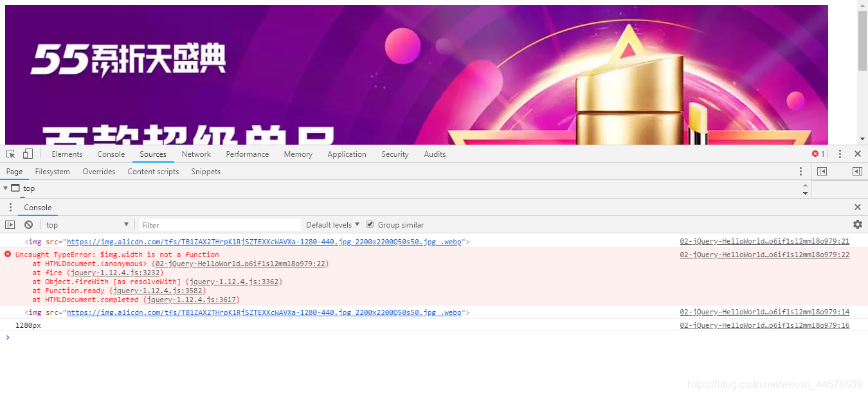Close the DevTools panel
Screen dimensions: 868x396
coord(858,154)
